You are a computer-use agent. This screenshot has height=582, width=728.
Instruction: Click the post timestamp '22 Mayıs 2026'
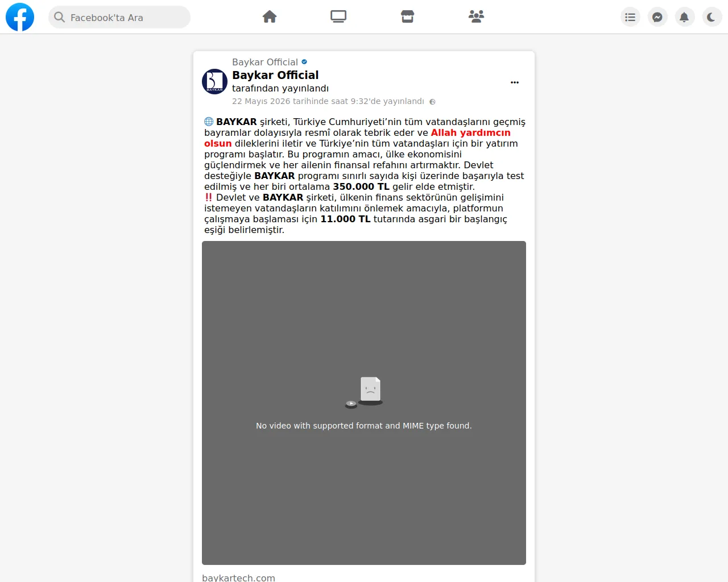328,101
